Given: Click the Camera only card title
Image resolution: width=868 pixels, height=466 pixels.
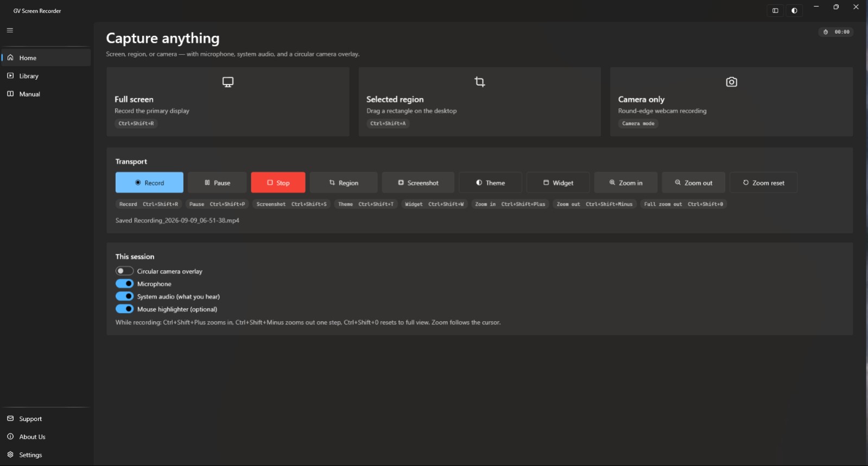Looking at the screenshot, I should (641, 99).
